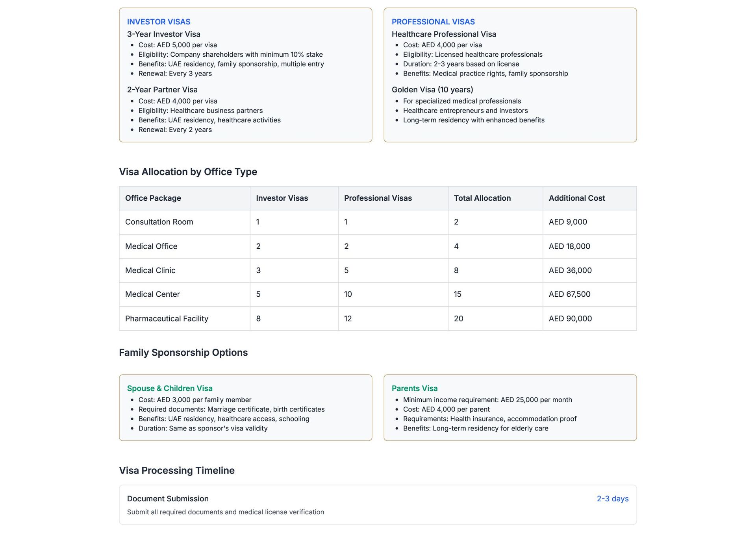Click the Document Submission timeline step
Image resolution: width=756 pixels, height=534 pixels.
click(168, 499)
